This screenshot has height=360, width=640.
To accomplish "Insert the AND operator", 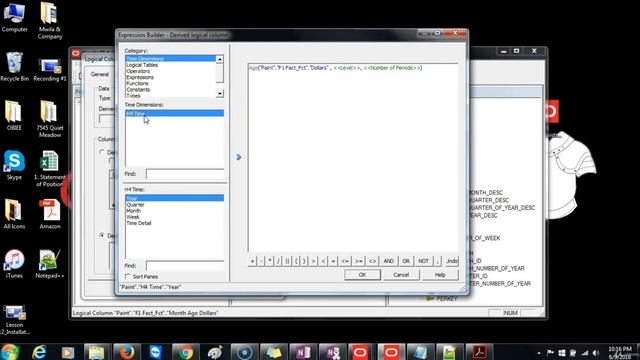I will pos(389,261).
